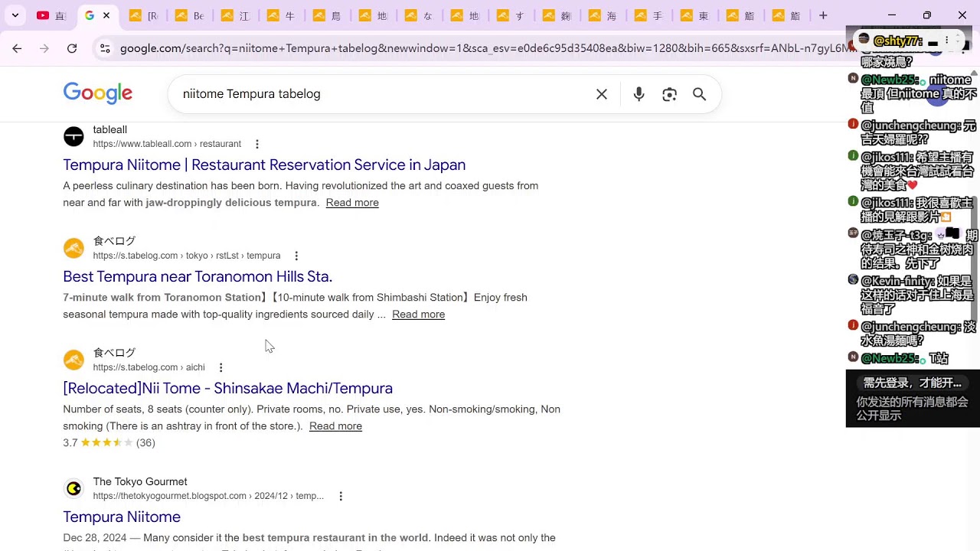Open the tab search dropdown arrow
Image resolution: width=980 pixels, height=551 pixels.
15,15
